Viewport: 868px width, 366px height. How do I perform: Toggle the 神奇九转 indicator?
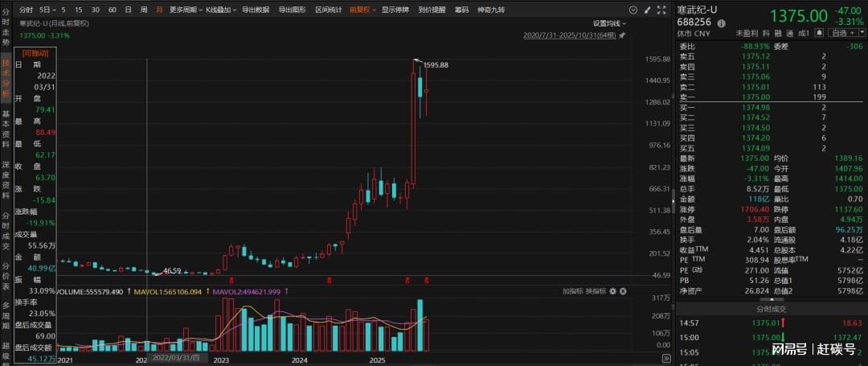click(491, 10)
